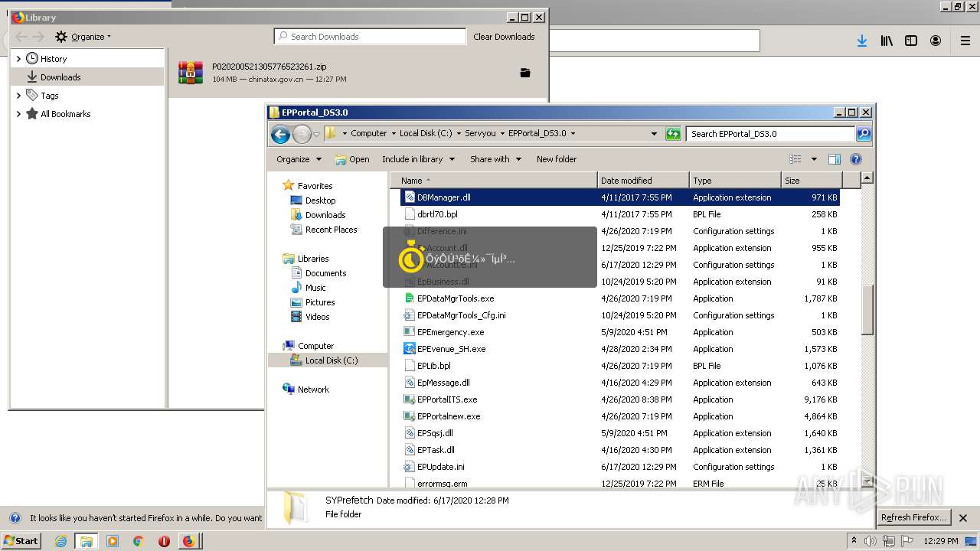
Task: Sort by Date modified column
Action: (x=643, y=181)
